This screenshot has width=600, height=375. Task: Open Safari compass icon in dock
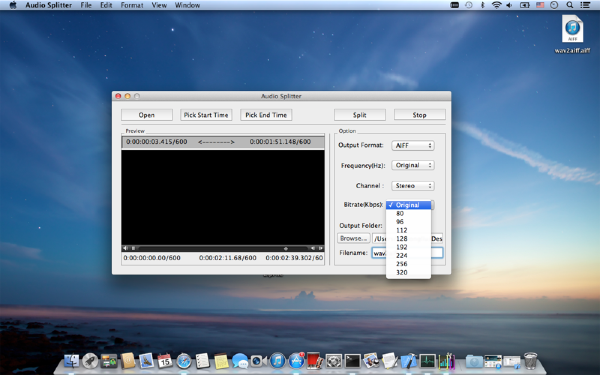(x=184, y=361)
